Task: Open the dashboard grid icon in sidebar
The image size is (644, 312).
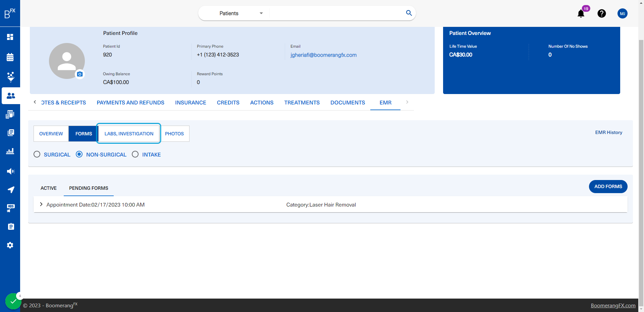Action: click(x=10, y=37)
